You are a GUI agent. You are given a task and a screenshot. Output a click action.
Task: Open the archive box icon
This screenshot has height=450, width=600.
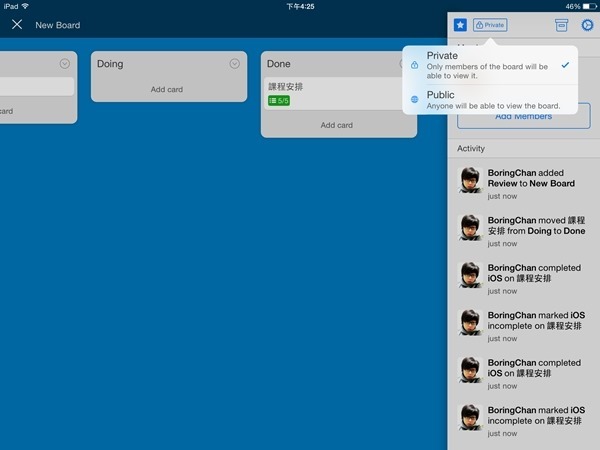561,25
